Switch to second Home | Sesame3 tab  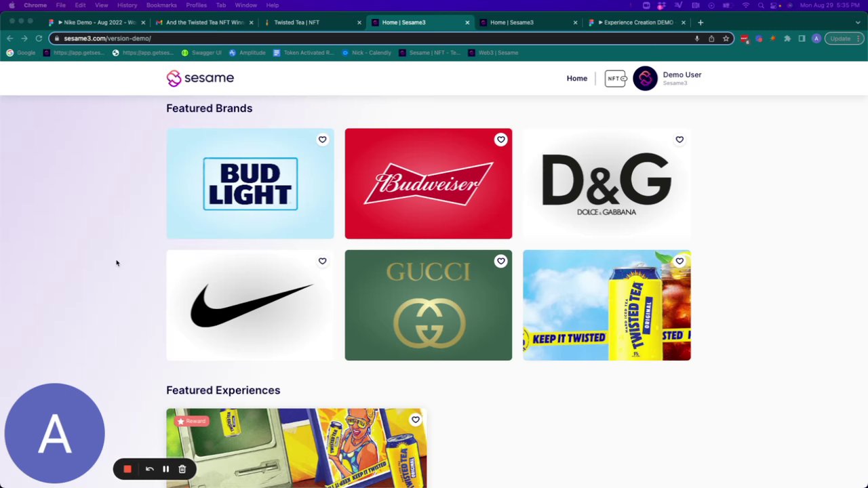tap(528, 22)
